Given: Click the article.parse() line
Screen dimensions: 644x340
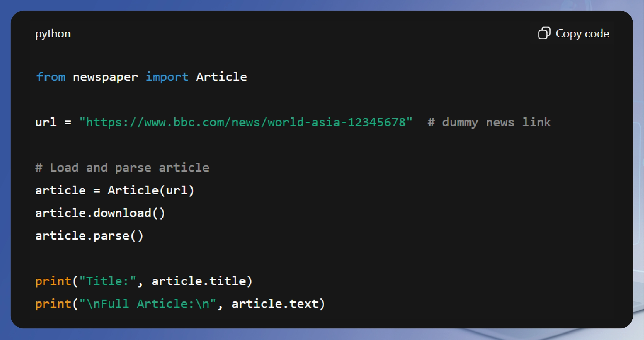Looking at the screenshot, I should point(89,236).
